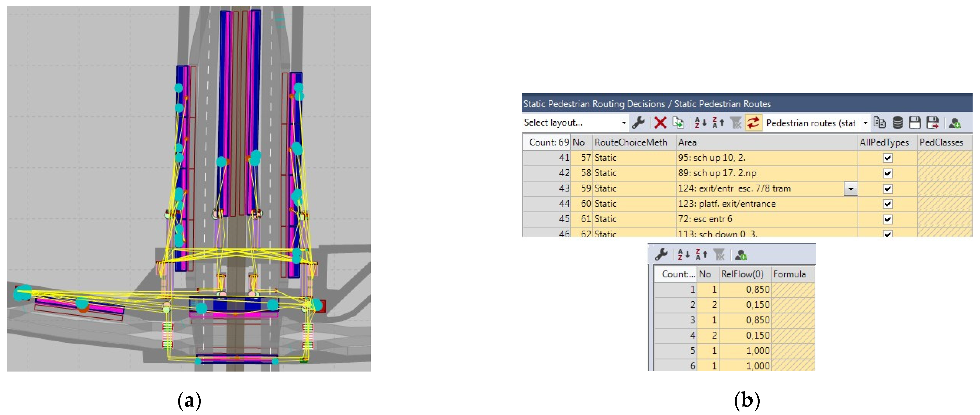Sort descending in routing decisions toolbar
This screenshot has height=415, width=980.
[x=717, y=123]
